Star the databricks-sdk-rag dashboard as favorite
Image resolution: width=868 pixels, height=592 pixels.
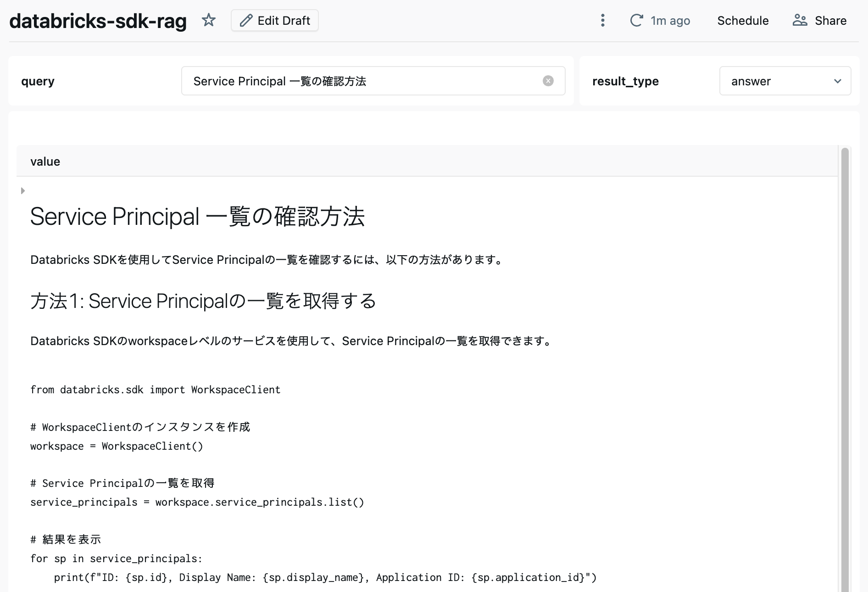(209, 20)
